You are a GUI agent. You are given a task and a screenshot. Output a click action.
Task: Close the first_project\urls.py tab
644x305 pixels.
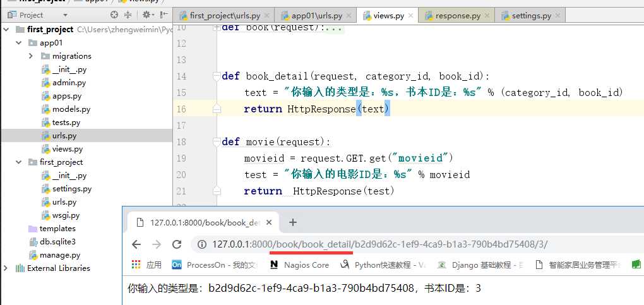tap(267, 16)
